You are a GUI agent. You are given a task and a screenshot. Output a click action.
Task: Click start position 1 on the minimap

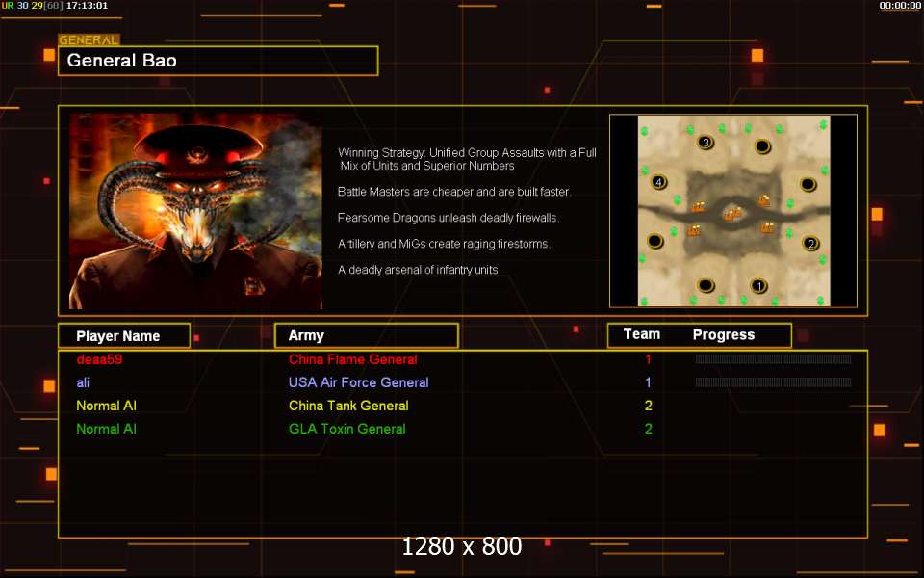(759, 286)
